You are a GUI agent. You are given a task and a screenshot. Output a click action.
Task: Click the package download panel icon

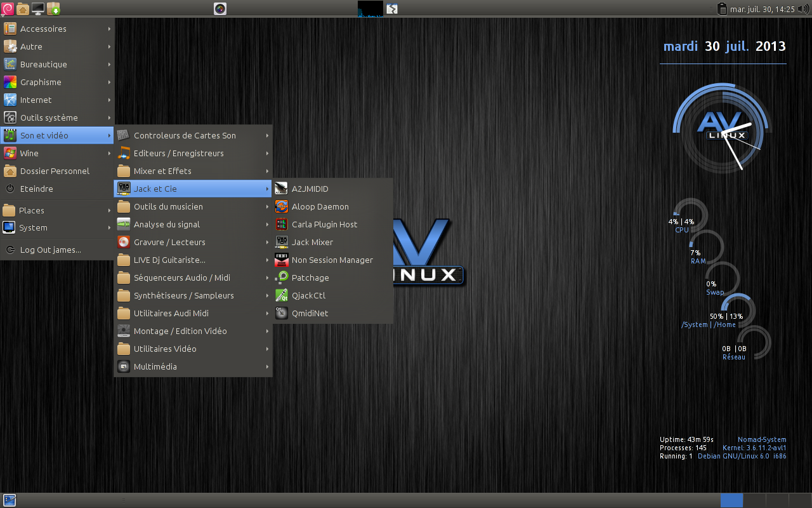[53, 8]
